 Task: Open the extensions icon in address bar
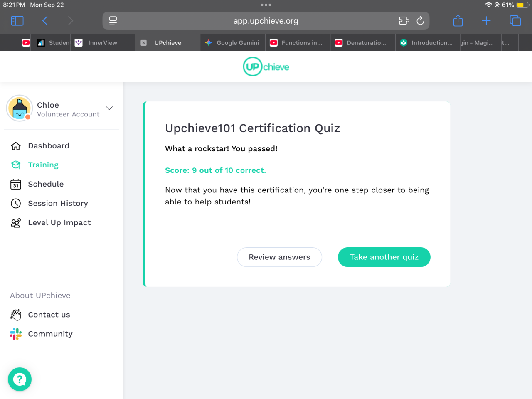coord(404,21)
